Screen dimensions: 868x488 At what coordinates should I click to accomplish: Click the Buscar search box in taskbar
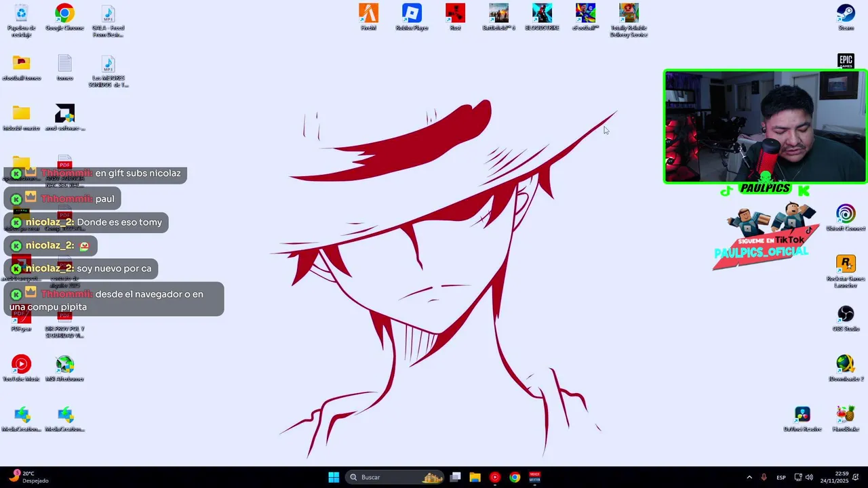[395, 477]
